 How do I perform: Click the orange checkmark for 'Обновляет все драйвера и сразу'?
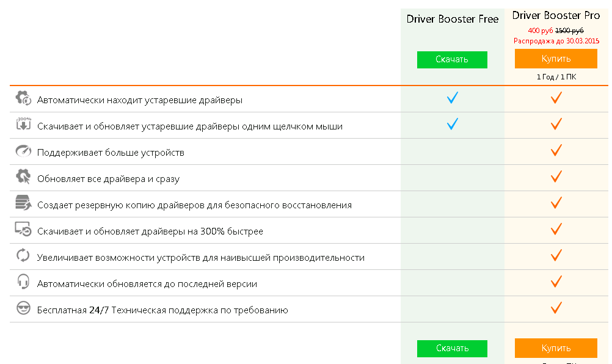pos(556,177)
